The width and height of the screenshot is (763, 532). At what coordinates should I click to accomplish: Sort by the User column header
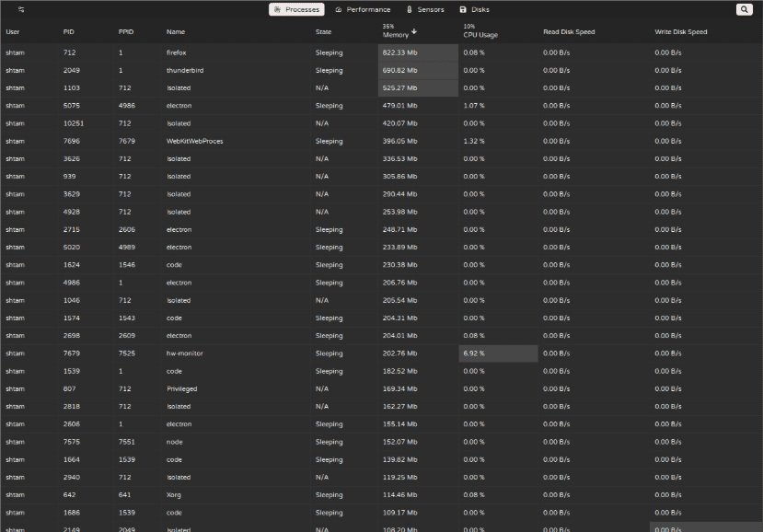click(13, 31)
